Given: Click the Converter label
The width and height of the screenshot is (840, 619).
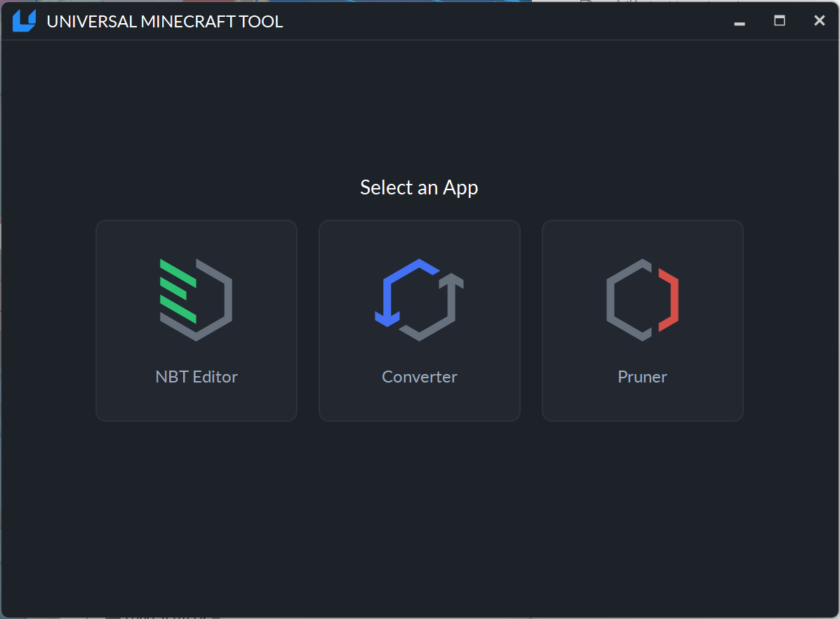Looking at the screenshot, I should pyautogui.click(x=420, y=377).
